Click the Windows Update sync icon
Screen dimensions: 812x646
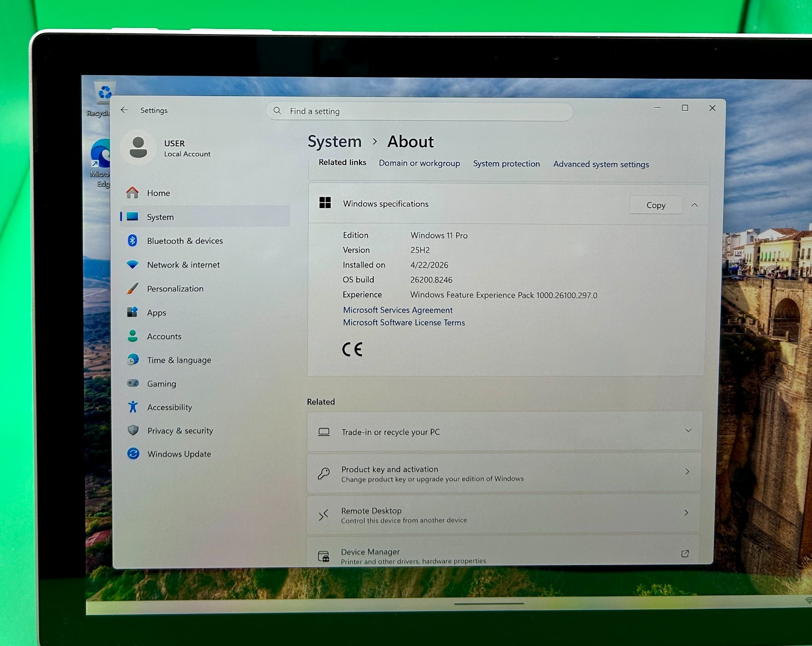[134, 454]
